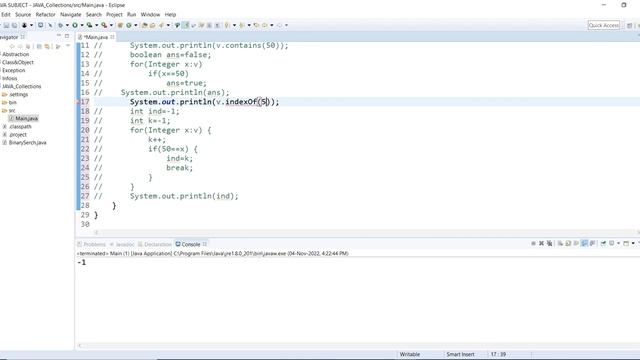Open the Navigator view menu arrow
The height and width of the screenshot is (360, 640).
point(68,46)
